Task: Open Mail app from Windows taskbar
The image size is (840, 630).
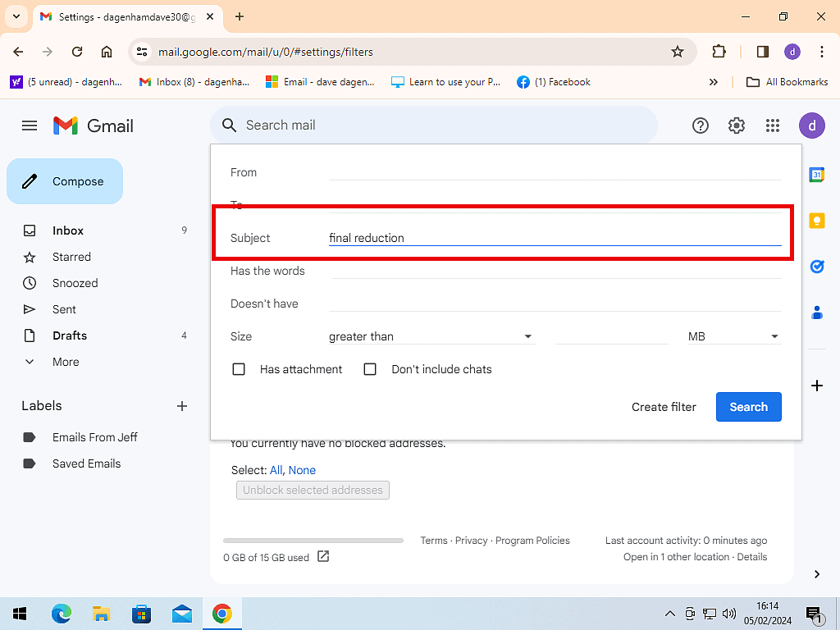Action: pyautogui.click(x=181, y=614)
